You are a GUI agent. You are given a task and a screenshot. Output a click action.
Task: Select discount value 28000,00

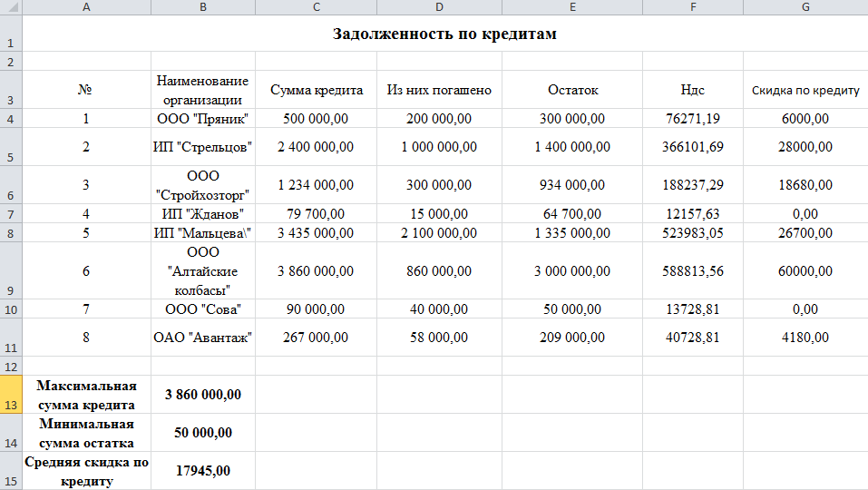pos(805,147)
